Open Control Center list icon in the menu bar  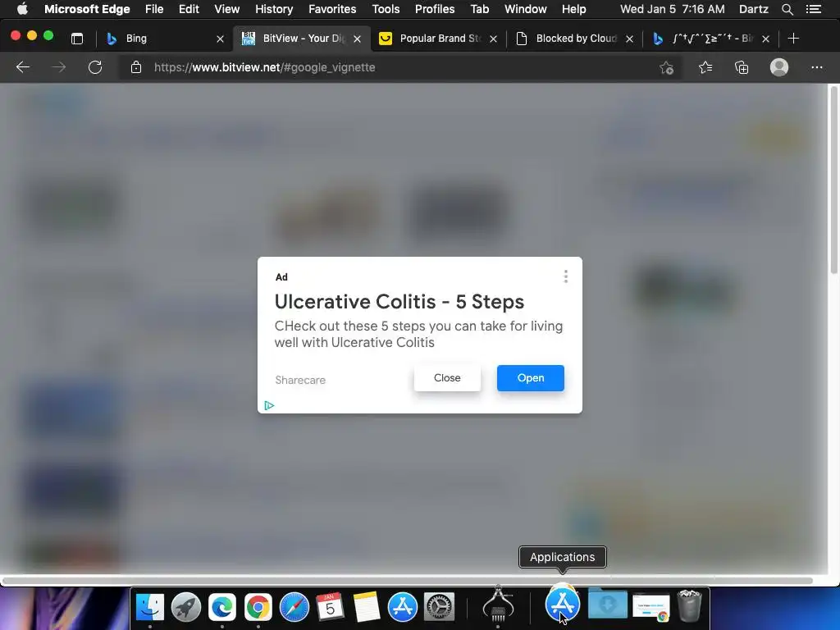(x=814, y=9)
